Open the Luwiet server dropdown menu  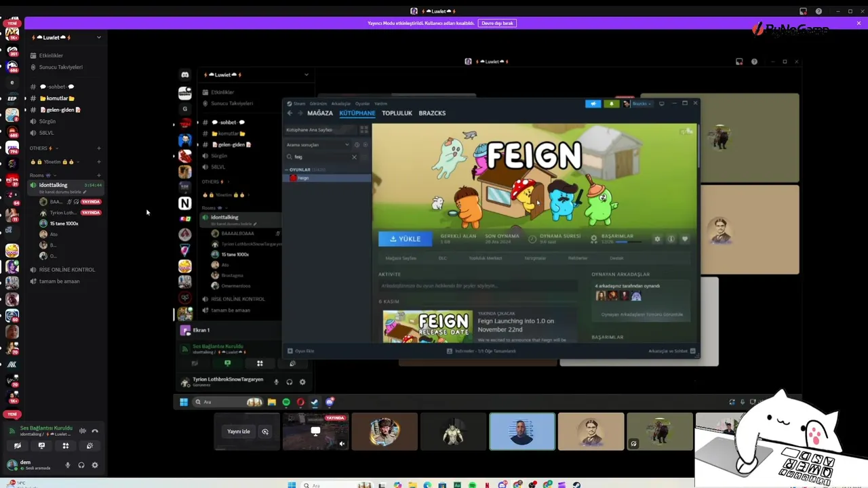coord(98,37)
